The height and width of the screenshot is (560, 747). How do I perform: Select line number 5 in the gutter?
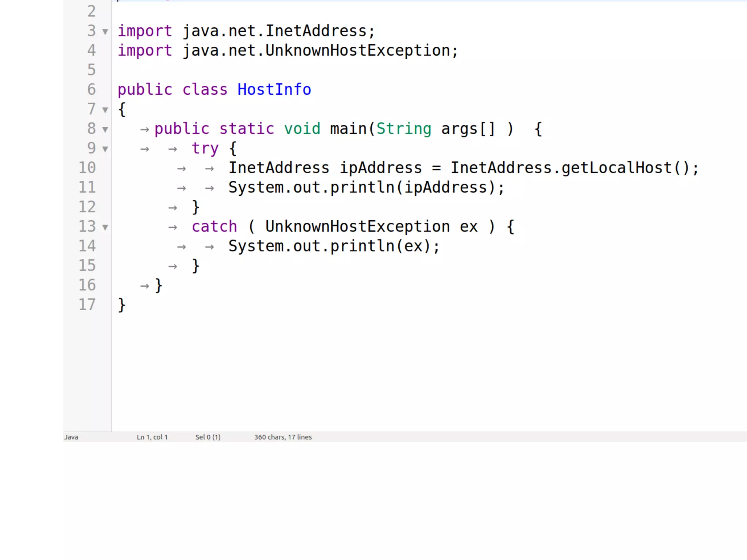(91, 70)
